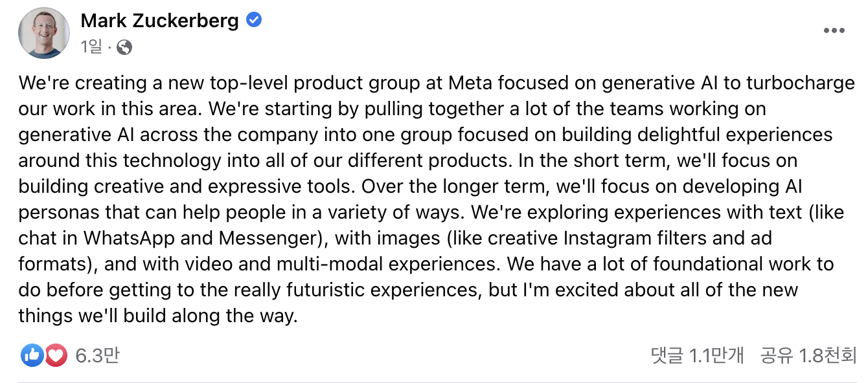Click the blue verified badge icon
This screenshot has height=383, width=868.
click(254, 20)
